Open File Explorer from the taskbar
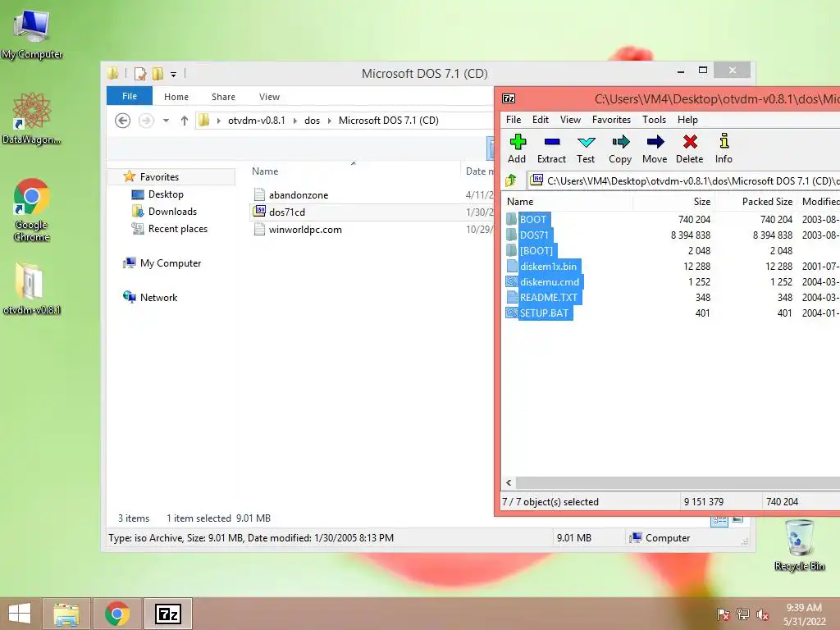The height and width of the screenshot is (630, 840). [66, 614]
